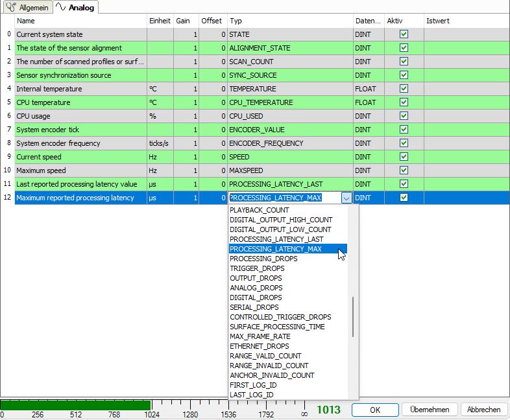
Task: Disable Aktiv for Maximum speed row
Action: pyautogui.click(x=404, y=170)
